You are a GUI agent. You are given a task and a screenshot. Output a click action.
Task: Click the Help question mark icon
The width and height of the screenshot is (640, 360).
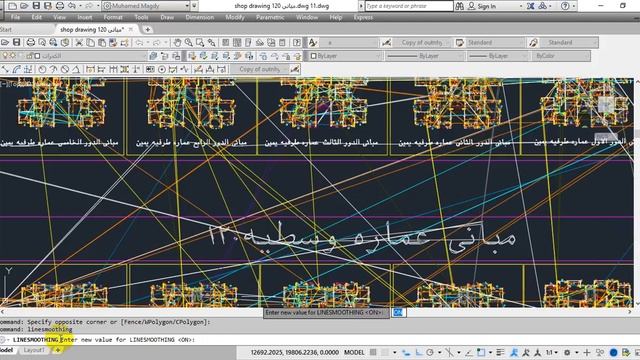click(x=565, y=6)
